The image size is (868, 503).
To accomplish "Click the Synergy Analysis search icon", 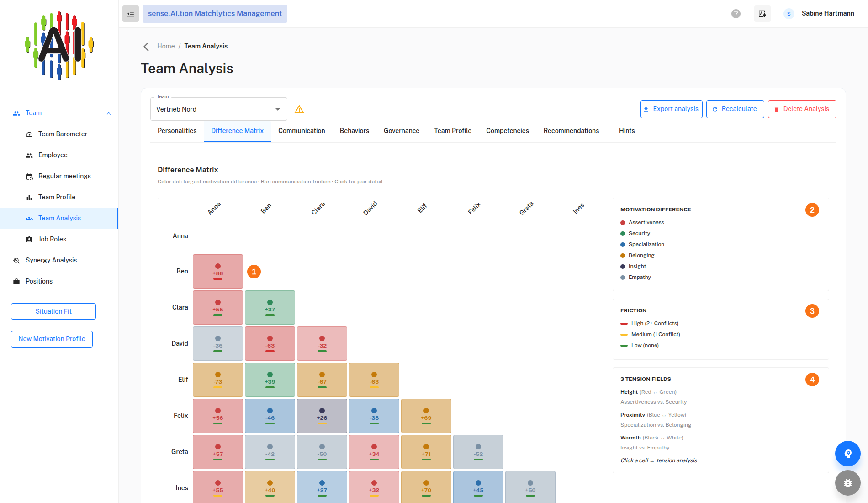I will (16, 261).
